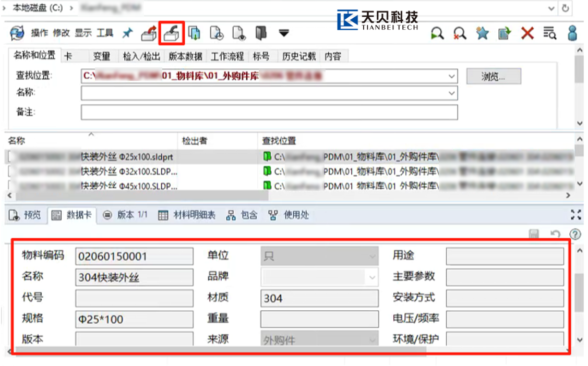Viewport: 588px width, 366px height.
Task: Switch to the 检入/检出 search tab
Action: click(141, 56)
